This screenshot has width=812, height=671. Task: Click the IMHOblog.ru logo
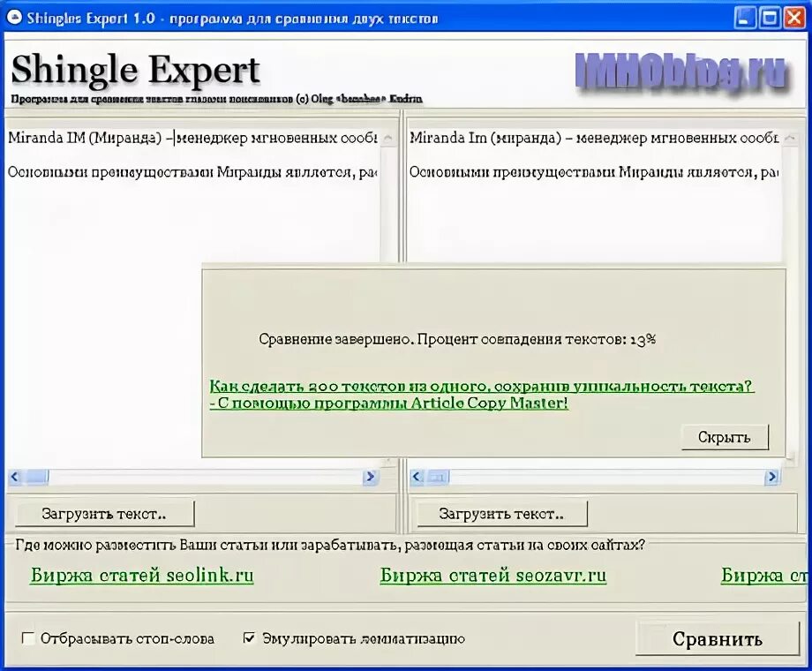[682, 72]
